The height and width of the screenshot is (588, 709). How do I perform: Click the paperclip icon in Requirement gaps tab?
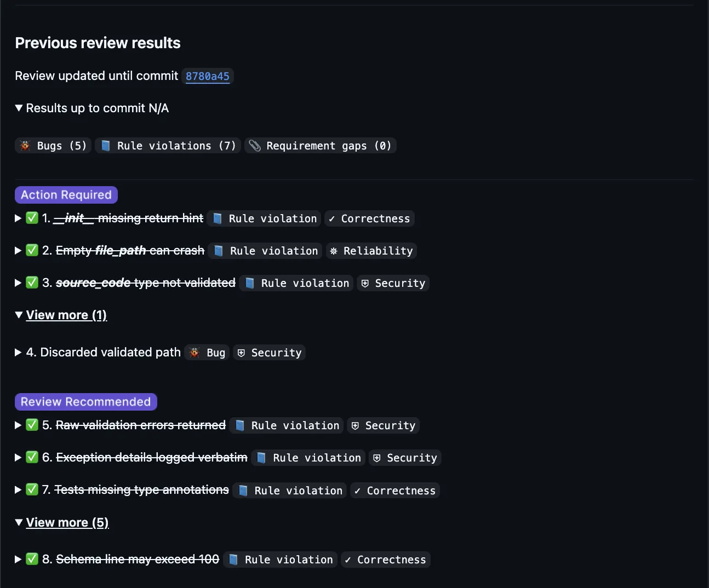point(255,146)
